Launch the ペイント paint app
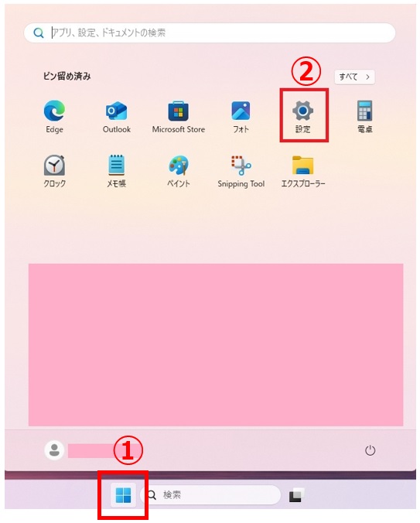The height and width of the screenshot is (523, 420). pyautogui.click(x=179, y=171)
